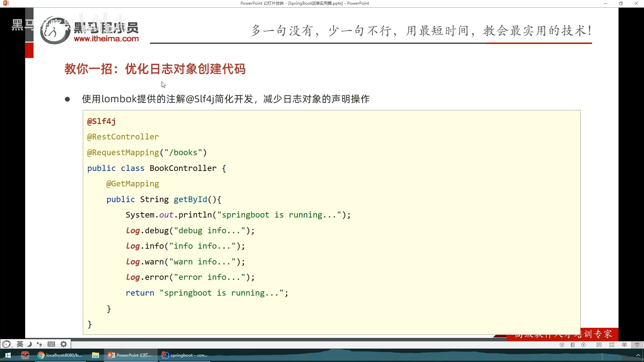The width and height of the screenshot is (644, 362).
Task: Click the IME logo icon
Action: (x=7, y=344)
